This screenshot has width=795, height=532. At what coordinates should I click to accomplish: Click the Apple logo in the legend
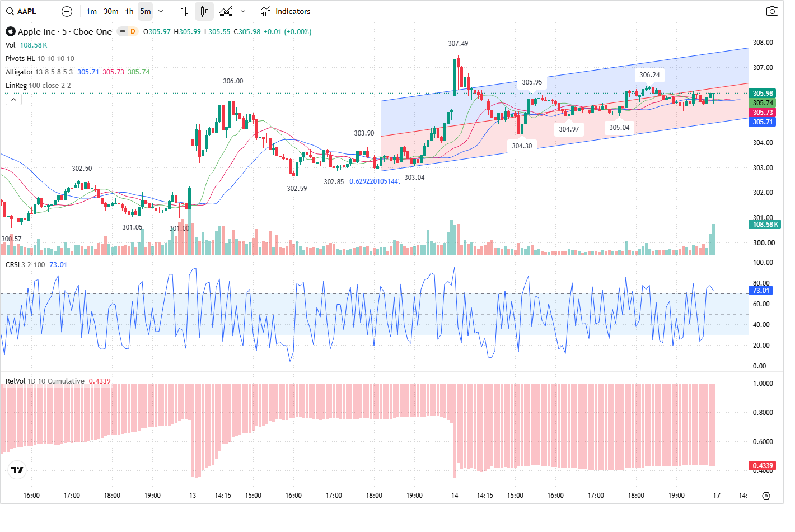click(x=10, y=31)
